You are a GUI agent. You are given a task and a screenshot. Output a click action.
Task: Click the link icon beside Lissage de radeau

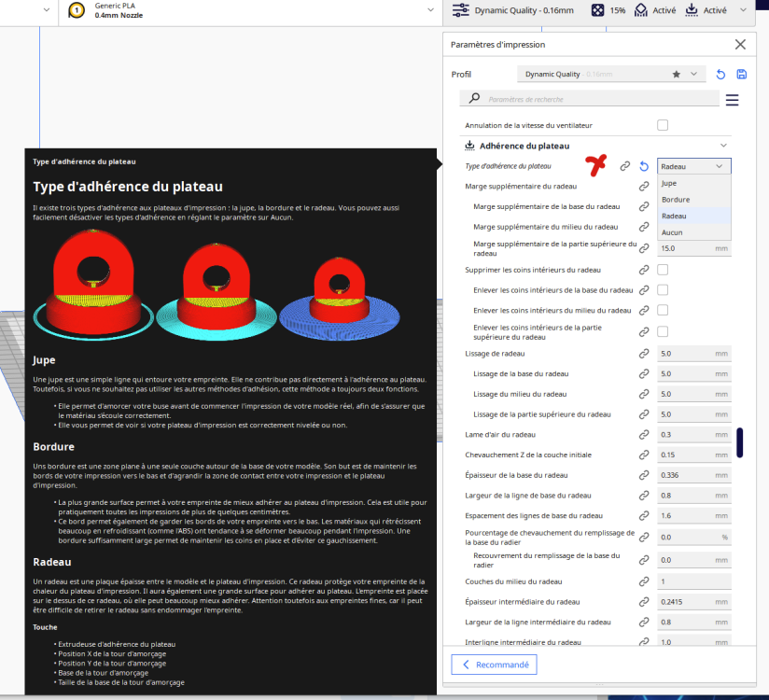click(x=644, y=353)
